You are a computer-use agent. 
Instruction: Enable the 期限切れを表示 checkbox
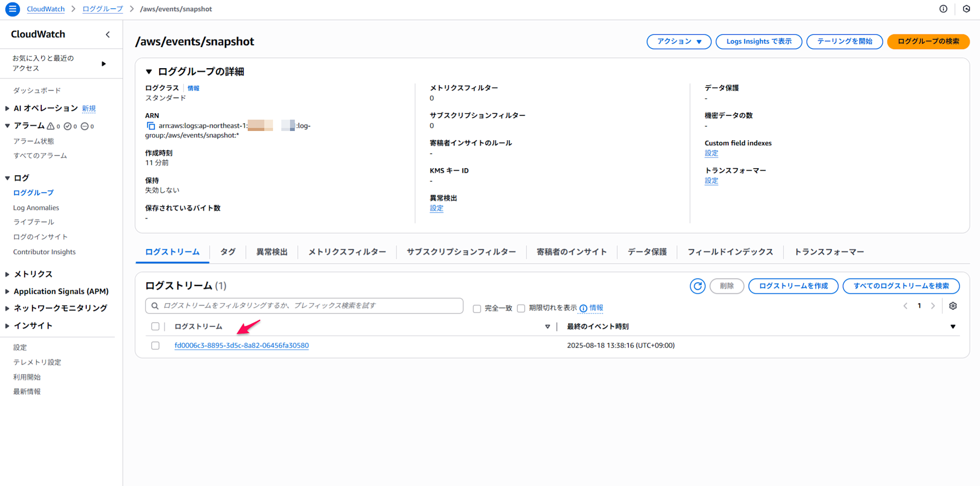point(521,308)
